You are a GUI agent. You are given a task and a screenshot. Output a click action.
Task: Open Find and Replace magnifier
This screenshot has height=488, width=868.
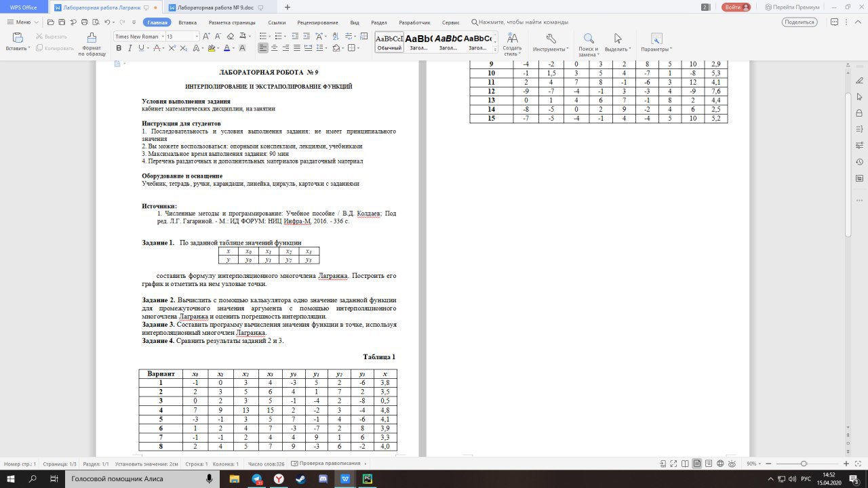tap(589, 39)
